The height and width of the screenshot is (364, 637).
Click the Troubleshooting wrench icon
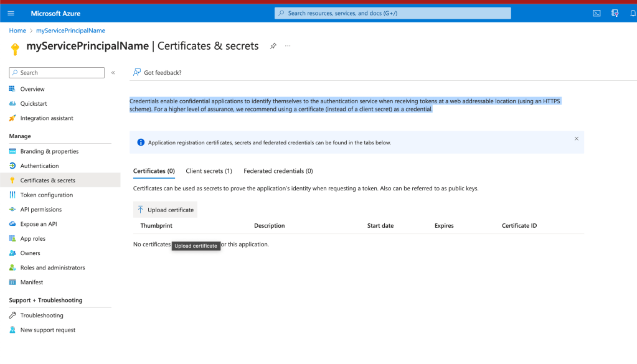[12, 315]
